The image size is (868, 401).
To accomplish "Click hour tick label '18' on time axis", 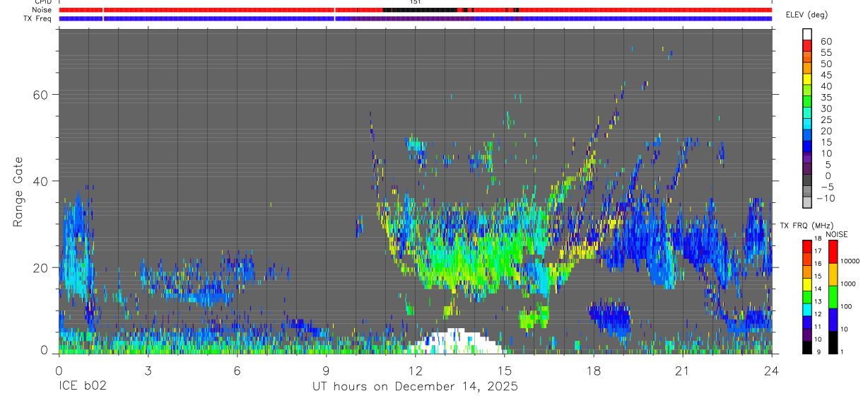I will (593, 371).
